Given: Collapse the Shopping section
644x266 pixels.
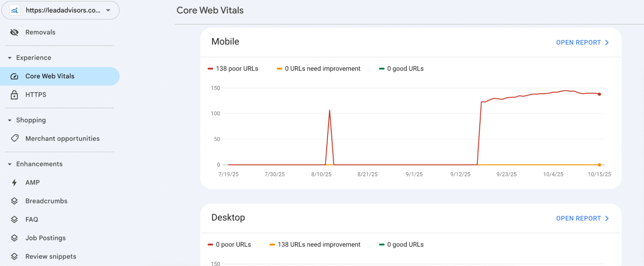Looking at the screenshot, I should click(x=10, y=120).
